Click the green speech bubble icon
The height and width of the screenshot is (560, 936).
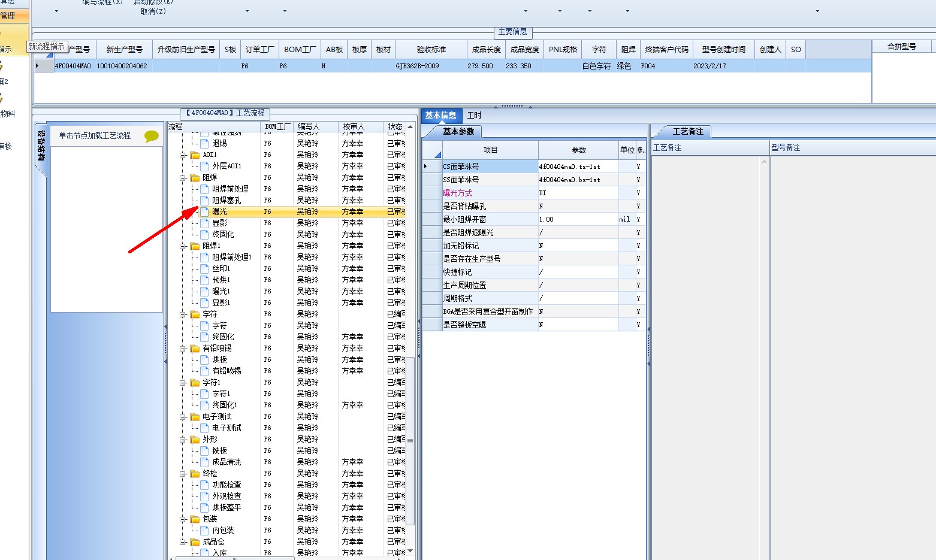click(x=152, y=137)
